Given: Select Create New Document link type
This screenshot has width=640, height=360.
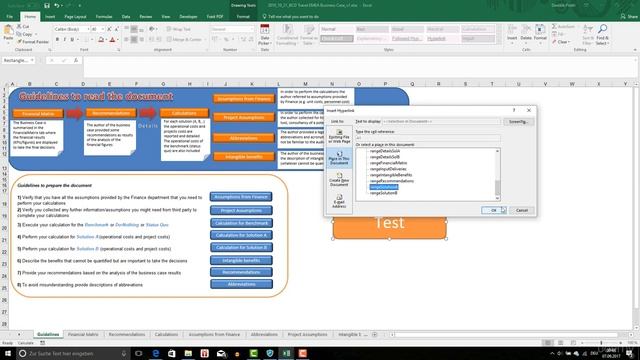Looking at the screenshot, I should (339, 180).
